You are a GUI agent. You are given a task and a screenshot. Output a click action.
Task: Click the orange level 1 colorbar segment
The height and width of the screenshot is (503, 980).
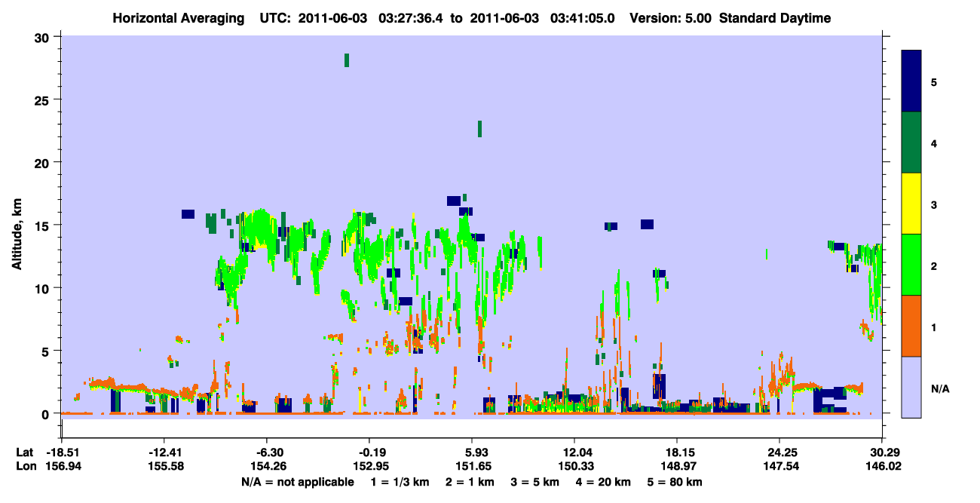coord(911,326)
